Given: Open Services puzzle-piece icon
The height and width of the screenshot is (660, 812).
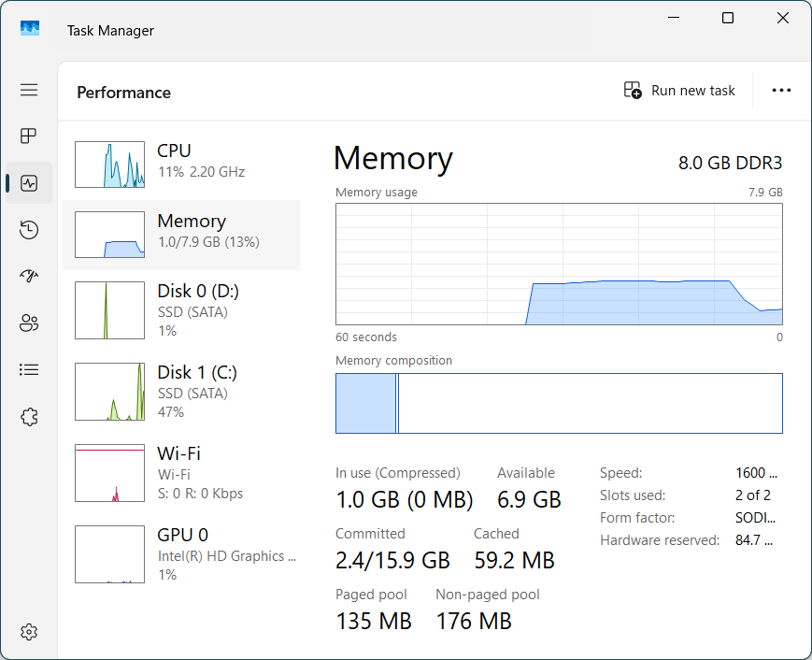Looking at the screenshot, I should pos(29,417).
